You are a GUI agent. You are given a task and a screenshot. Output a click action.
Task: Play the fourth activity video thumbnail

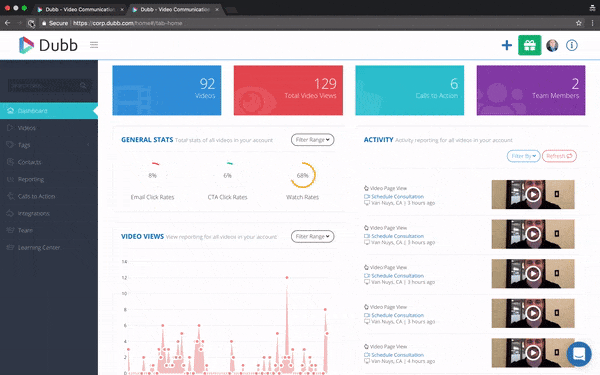pos(533,313)
